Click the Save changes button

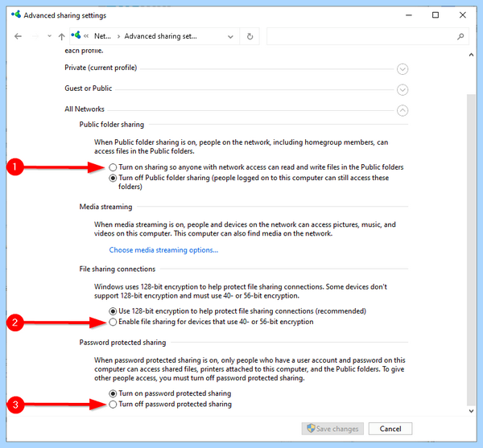pyautogui.click(x=332, y=429)
